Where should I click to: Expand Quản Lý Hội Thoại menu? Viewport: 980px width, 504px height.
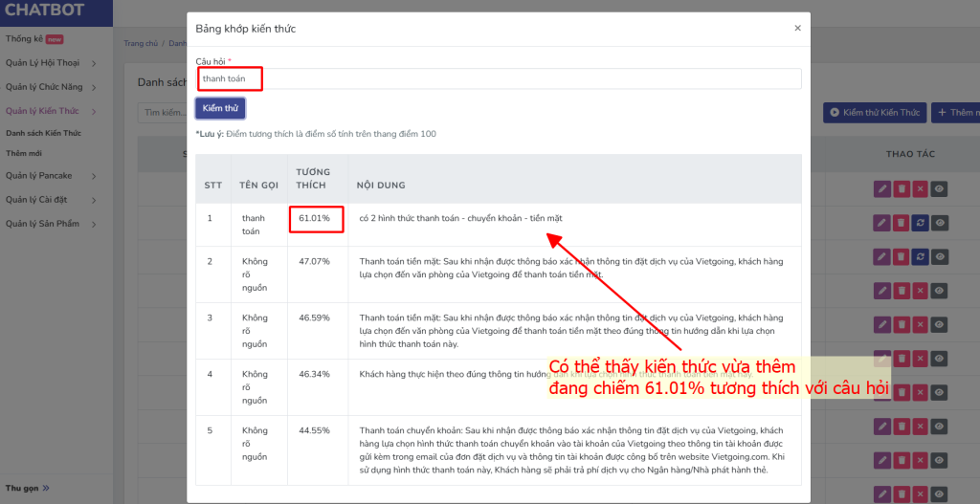point(51,63)
